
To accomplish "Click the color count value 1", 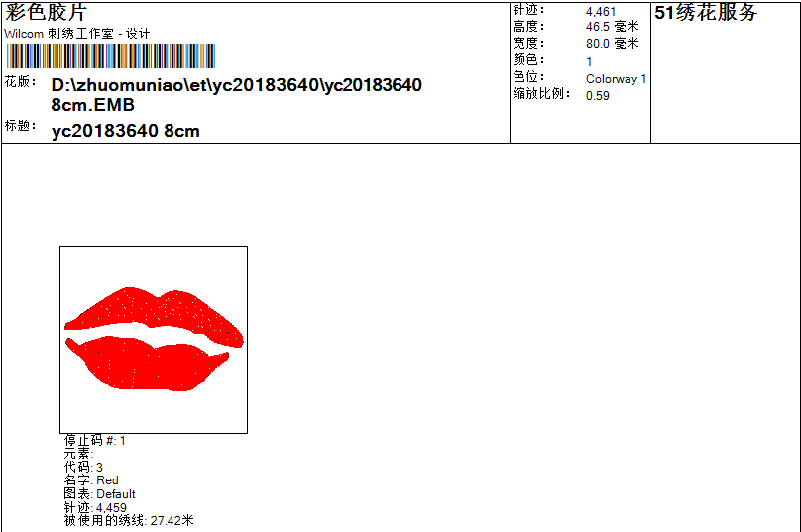I will [x=589, y=62].
